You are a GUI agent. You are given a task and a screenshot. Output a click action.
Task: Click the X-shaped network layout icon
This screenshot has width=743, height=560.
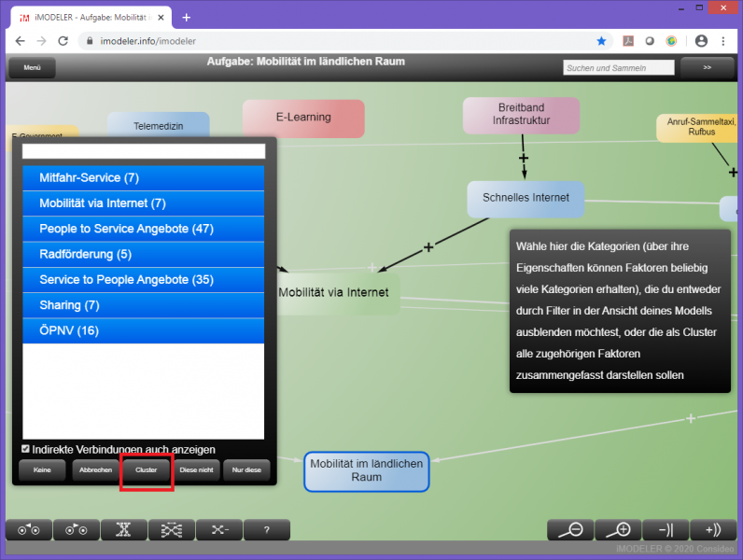click(123, 530)
